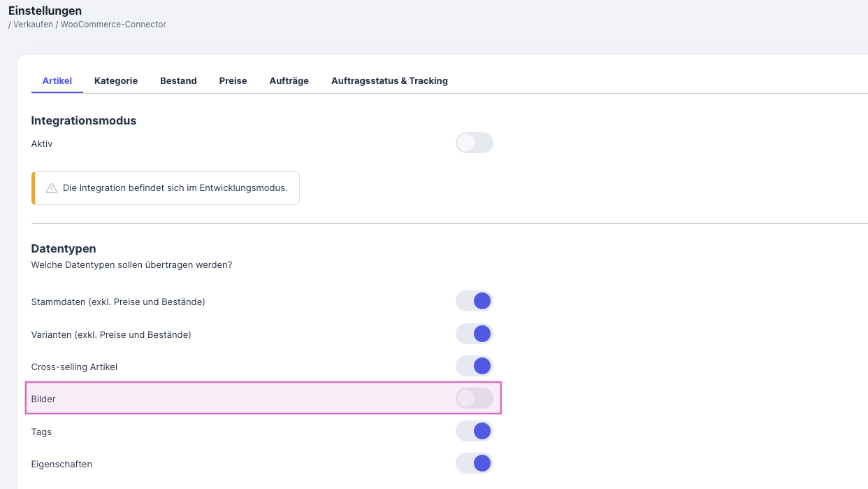The width and height of the screenshot is (868, 489).
Task: Open the Bestand tab
Action: pyautogui.click(x=178, y=81)
